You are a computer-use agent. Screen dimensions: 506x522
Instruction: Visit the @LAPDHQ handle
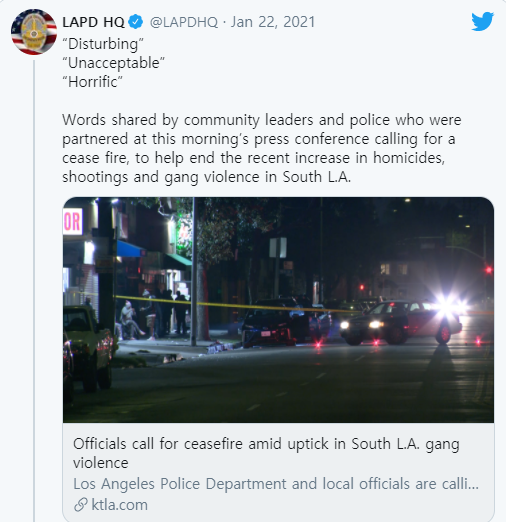tap(184, 22)
